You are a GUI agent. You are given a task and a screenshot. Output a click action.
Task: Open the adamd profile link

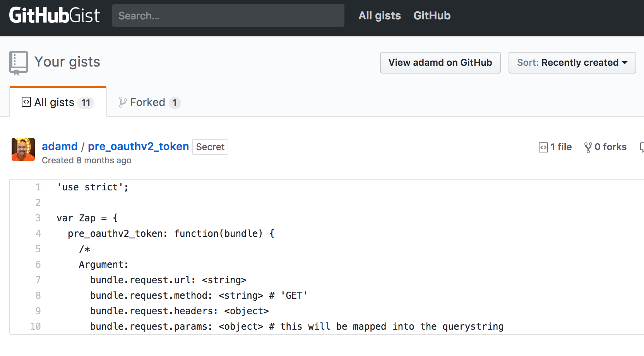(x=60, y=146)
